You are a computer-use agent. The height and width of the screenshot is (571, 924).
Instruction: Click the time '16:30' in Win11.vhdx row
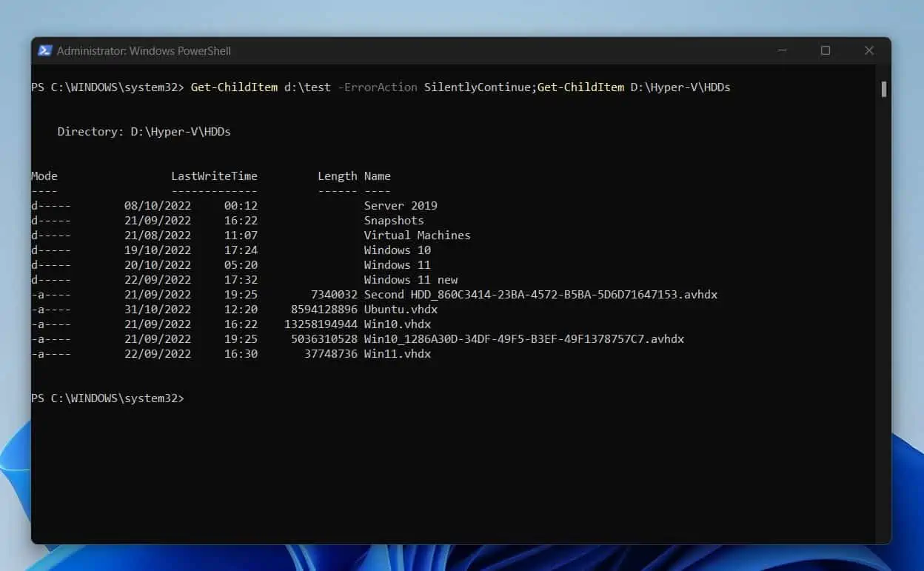pyautogui.click(x=241, y=354)
